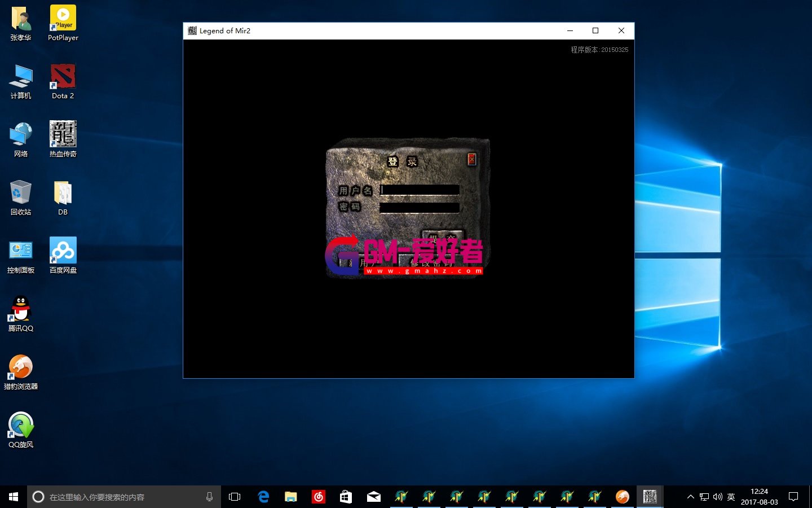Launch the 百度网盘 shortcut
Viewport: 812px width, 508px height.
(63, 256)
